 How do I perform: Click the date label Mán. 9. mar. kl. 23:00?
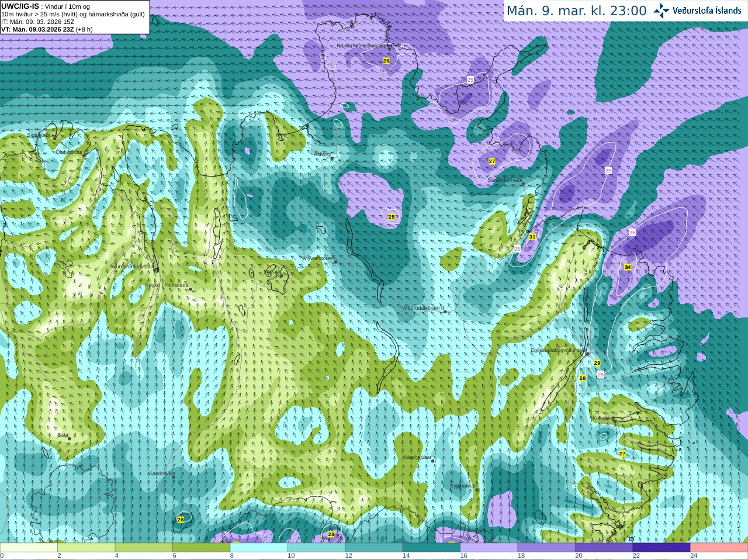click(576, 11)
